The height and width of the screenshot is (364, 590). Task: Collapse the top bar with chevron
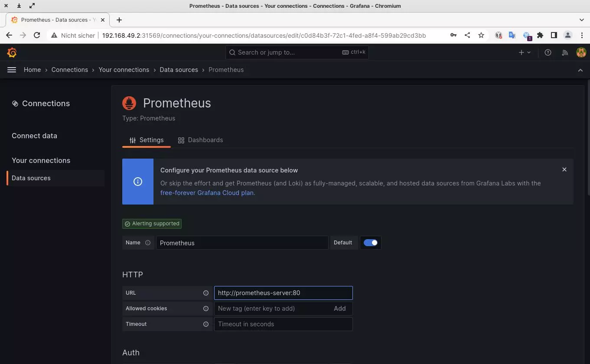580,70
